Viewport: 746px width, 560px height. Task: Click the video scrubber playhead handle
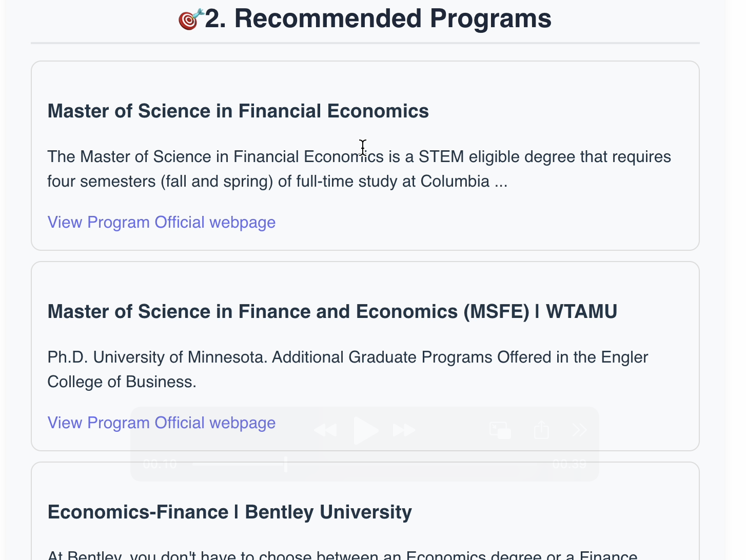[x=285, y=464]
